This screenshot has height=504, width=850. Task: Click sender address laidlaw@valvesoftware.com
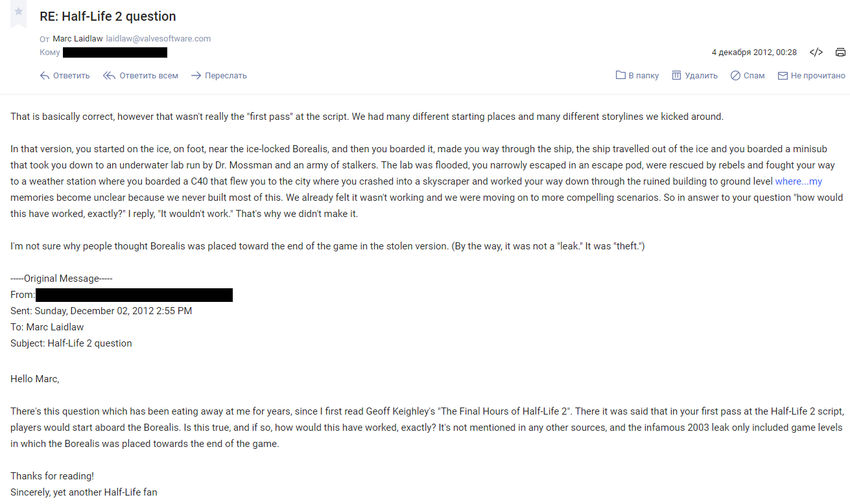click(158, 39)
